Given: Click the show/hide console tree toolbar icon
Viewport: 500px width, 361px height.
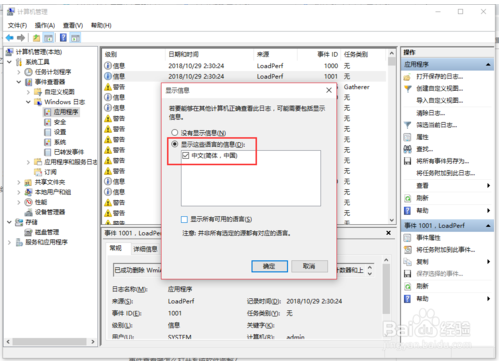Looking at the screenshot, I should tap(48, 38).
